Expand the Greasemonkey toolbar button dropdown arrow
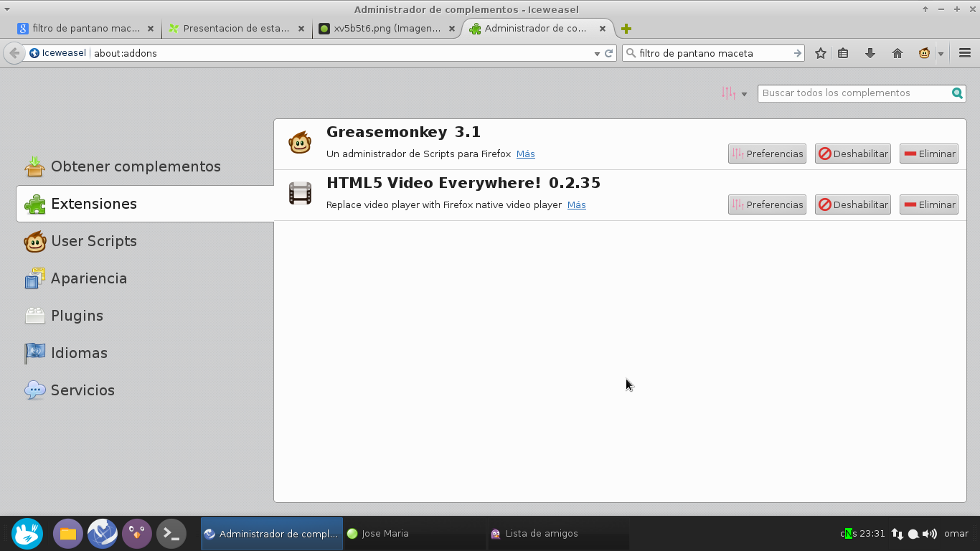Screen dimensions: 980x551 point(941,54)
